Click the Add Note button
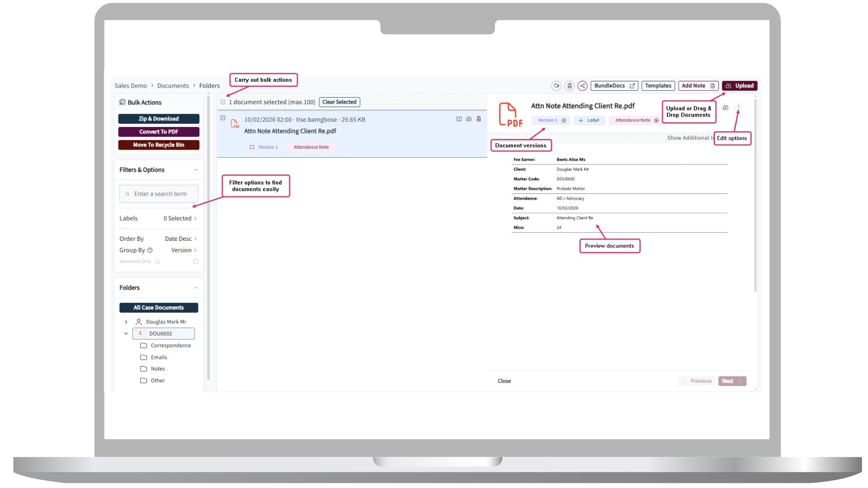The image size is (868, 488). click(698, 86)
